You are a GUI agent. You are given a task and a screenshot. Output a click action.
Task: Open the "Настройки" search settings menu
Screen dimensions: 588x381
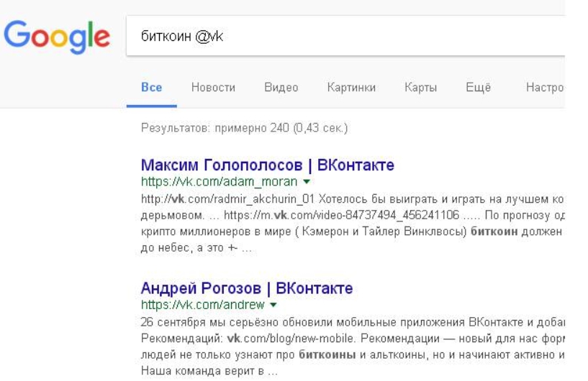point(546,88)
